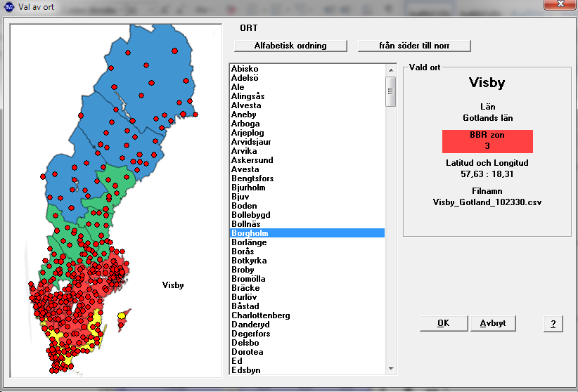Click the red BBR zon 3 box
This screenshot has width=578, height=392.
[487, 141]
